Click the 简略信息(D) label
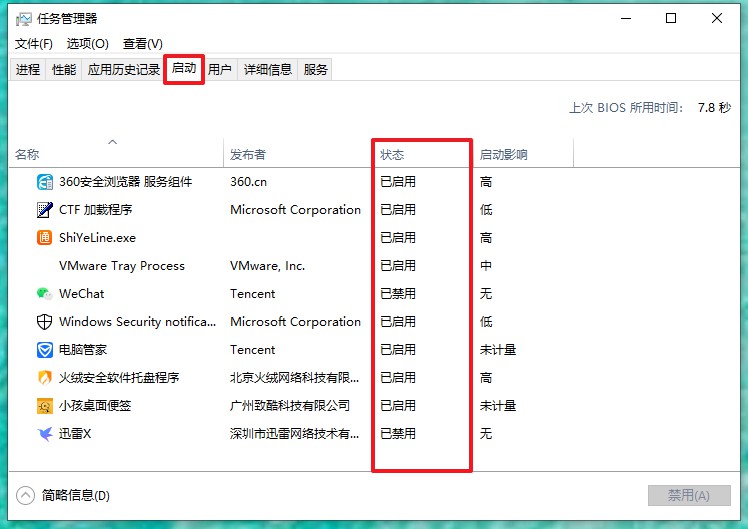 pyautogui.click(x=75, y=495)
